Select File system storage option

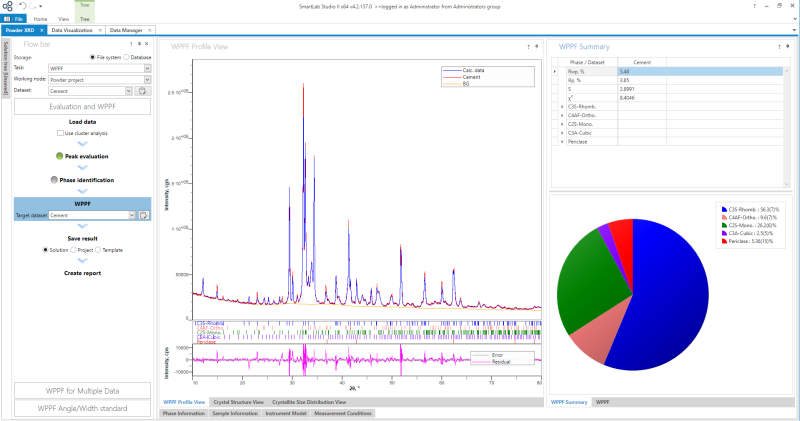tap(92, 57)
